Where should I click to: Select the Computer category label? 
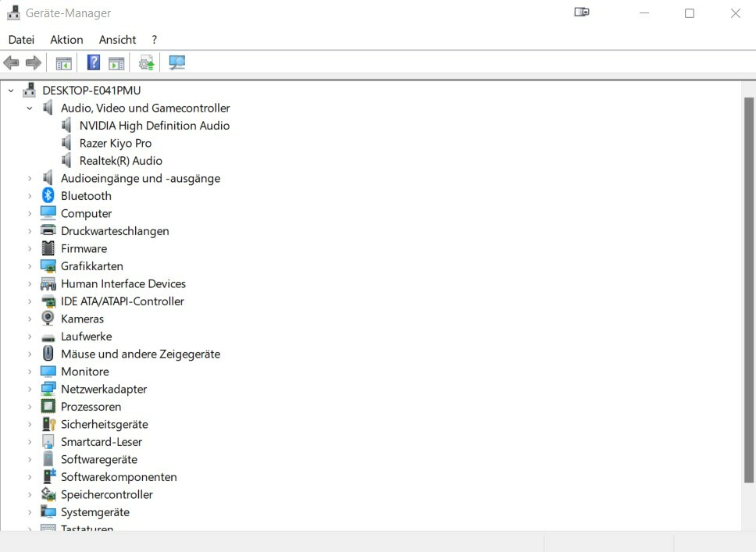[87, 214]
